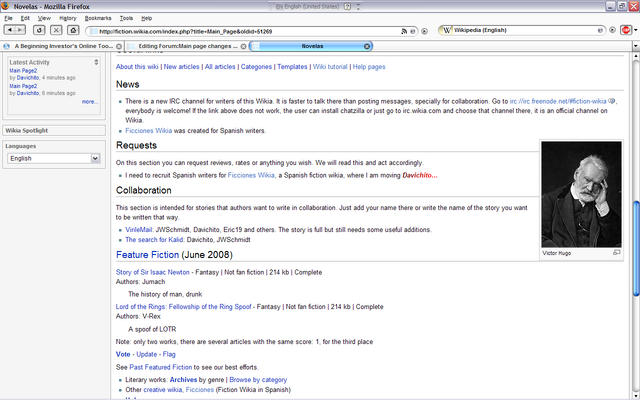Click the Flag link
Viewport: 640px width, 400px height.
pos(169,355)
